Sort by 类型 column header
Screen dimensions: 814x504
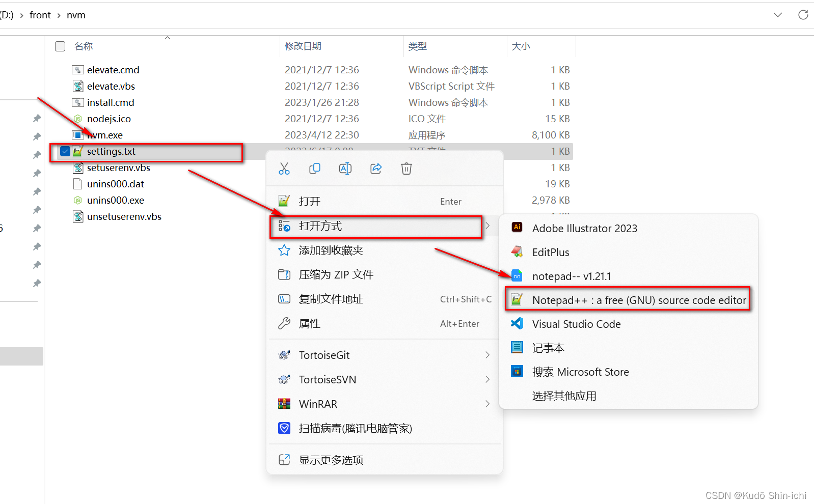418,46
